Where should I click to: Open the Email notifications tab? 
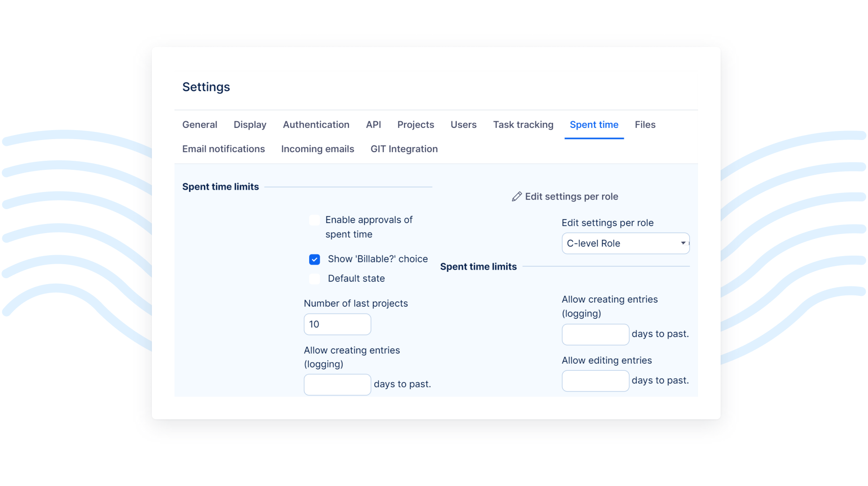pyautogui.click(x=223, y=149)
